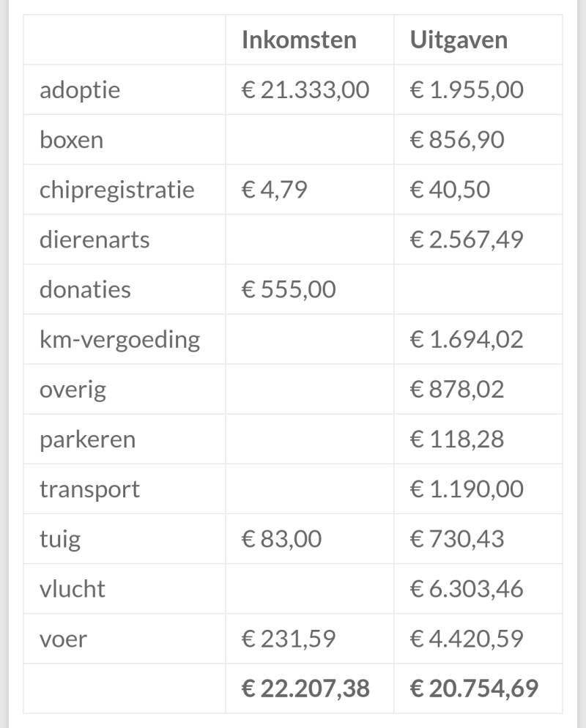The image size is (586, 728).
Task: Select km-vergoeding expense € 1.694,02
Action: (467, 339)
